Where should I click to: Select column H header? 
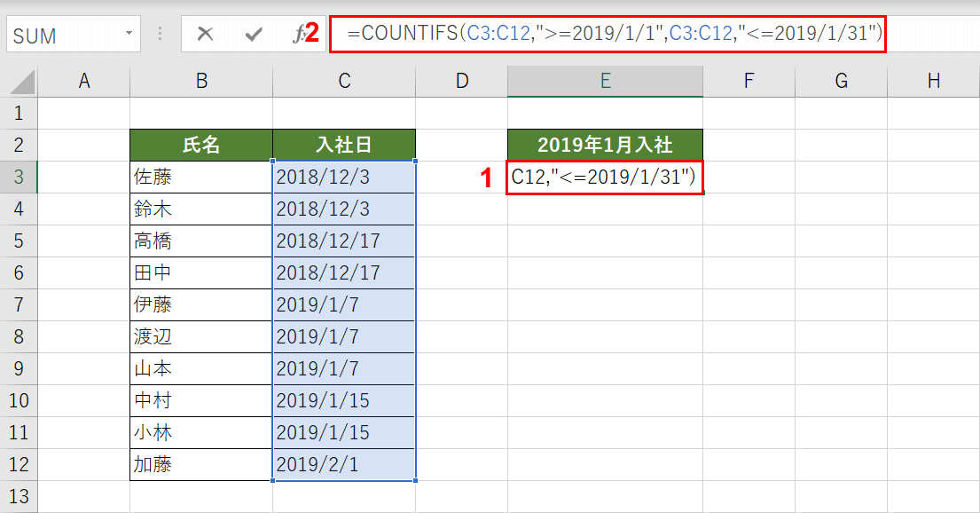934,82
